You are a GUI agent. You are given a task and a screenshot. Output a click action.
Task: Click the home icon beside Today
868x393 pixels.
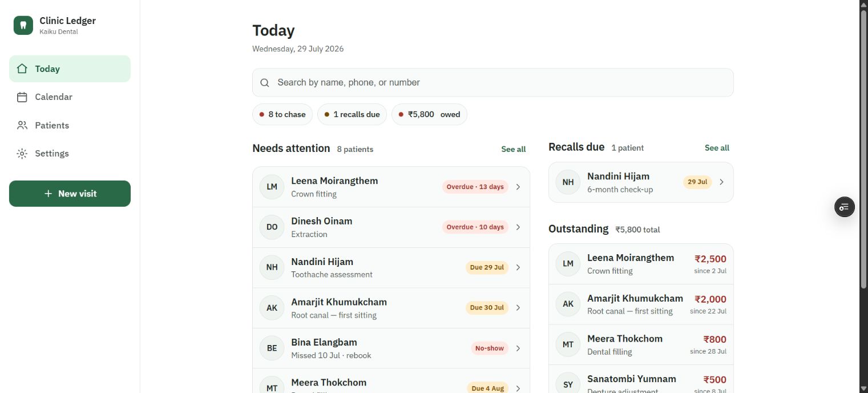[22, 69]
